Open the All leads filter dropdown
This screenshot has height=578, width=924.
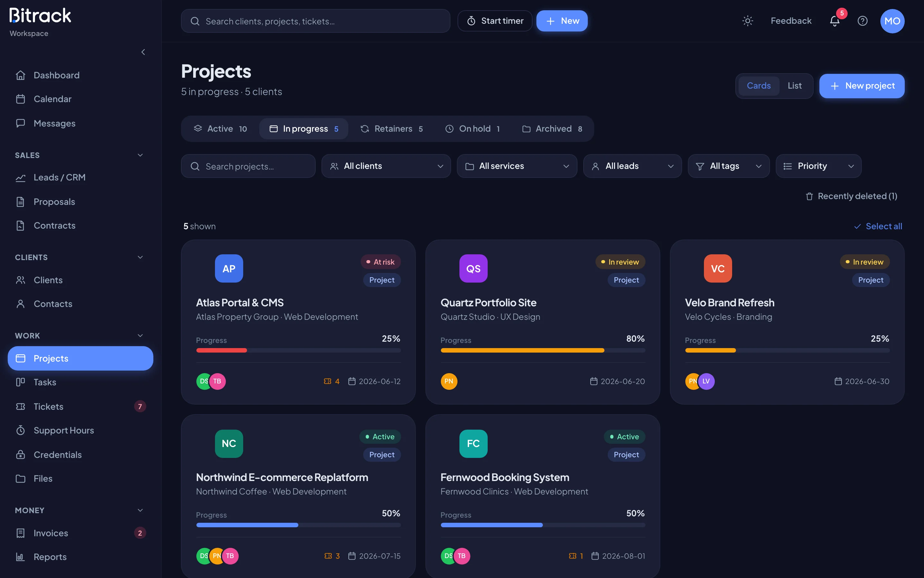(x=632, y=166)
